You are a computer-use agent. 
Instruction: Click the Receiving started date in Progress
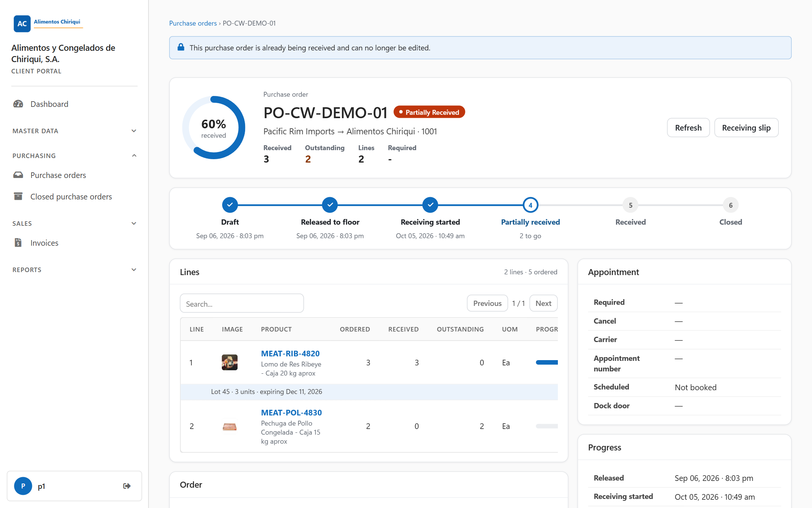[x=715, y=497]
